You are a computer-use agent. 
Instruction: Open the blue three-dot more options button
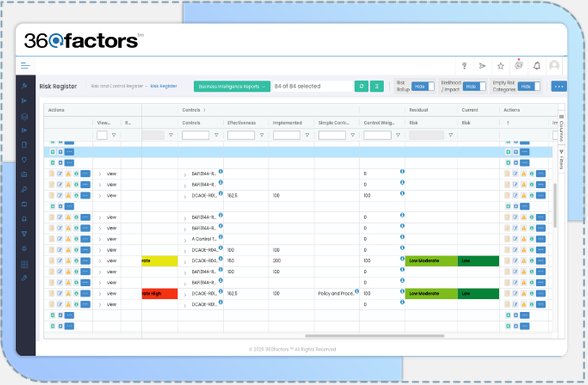coord(559,86)
